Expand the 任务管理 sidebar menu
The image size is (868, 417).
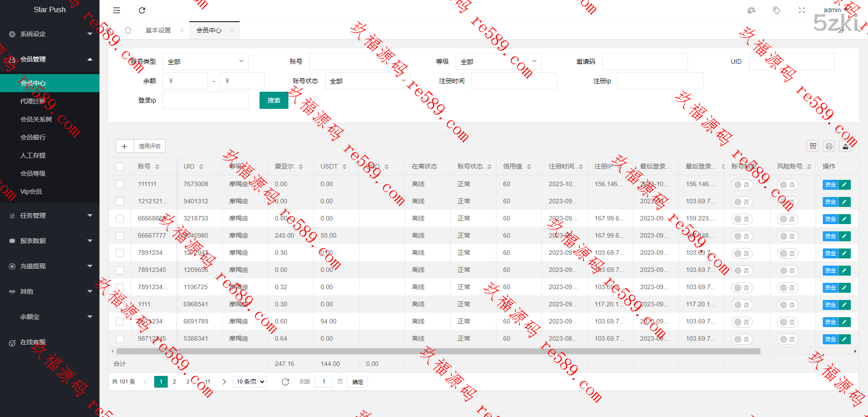coord(50,216)
